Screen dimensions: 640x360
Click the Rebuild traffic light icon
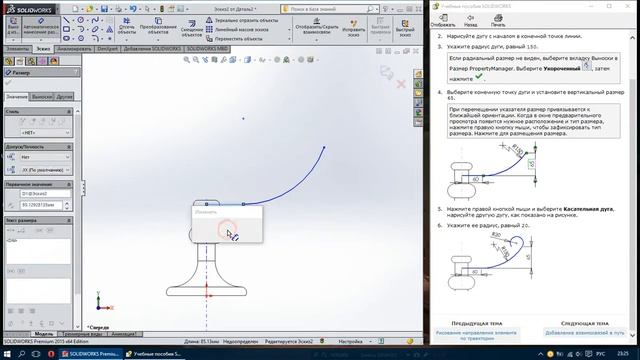pyautogui.click(x=162, y=9)
